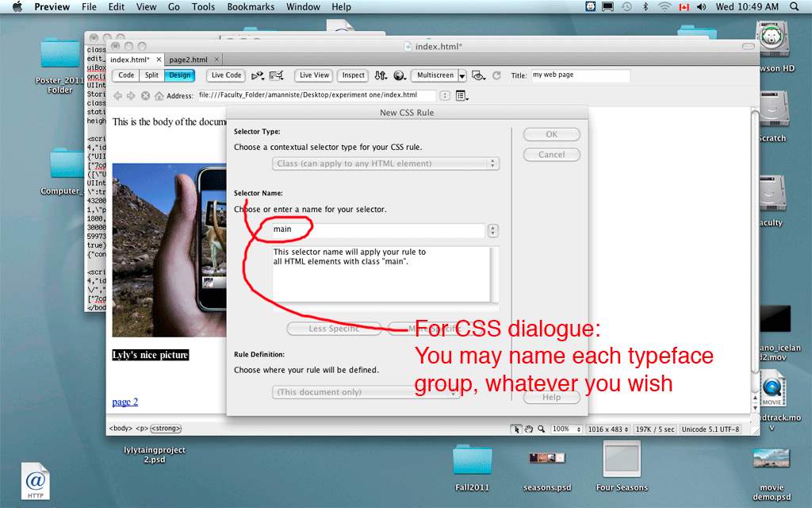812x508 pixels.
Task: Expand the Multiscreen dropdown arrow
Action: point(462,75)
